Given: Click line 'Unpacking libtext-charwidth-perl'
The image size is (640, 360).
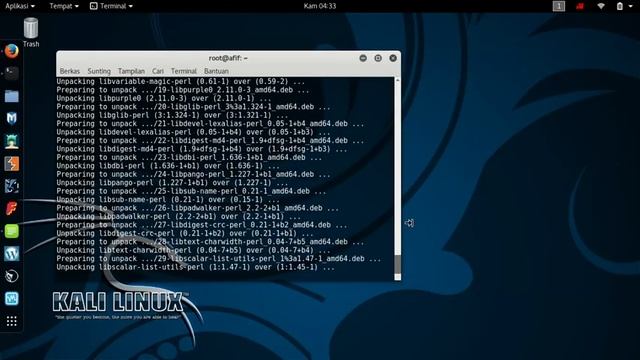Looking at the screenshot, I should coord(193,251).
